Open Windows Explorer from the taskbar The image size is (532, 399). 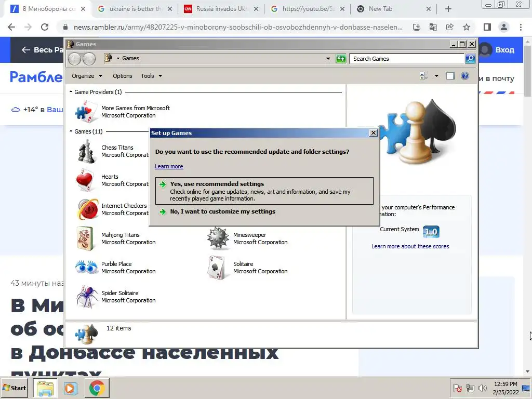click(x=45, y=388)
